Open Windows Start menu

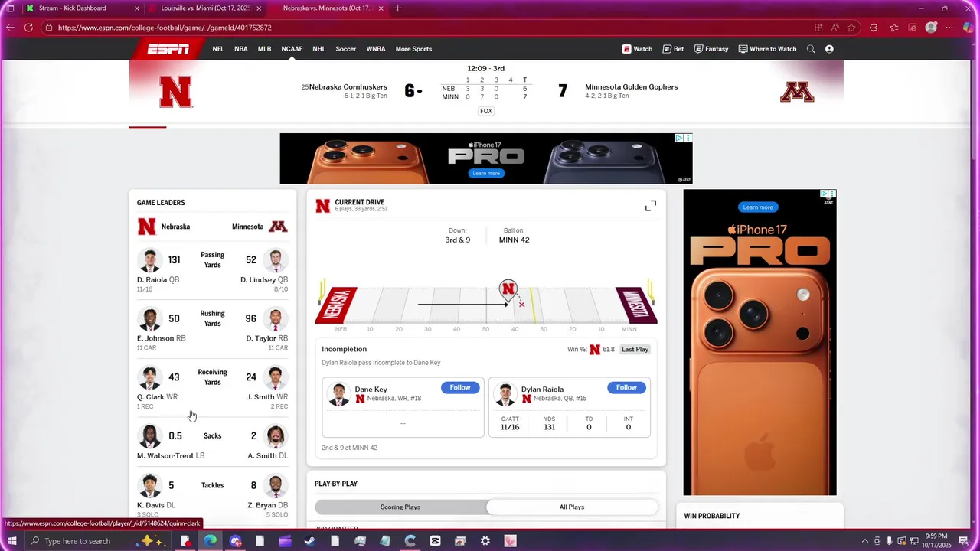[11, 541]
